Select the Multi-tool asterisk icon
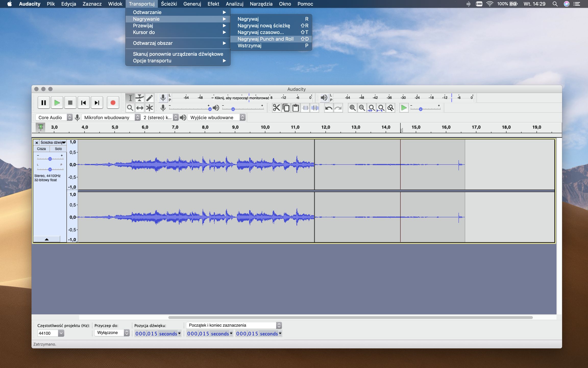The width and height of the screenshot is (588, 368). [x=149, y=108]
